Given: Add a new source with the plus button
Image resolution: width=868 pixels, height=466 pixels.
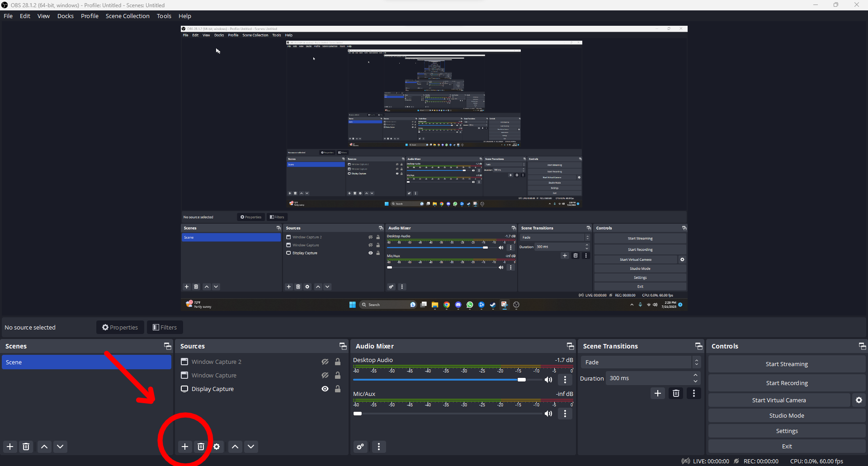Looking at the screenshot, I should point(185,447).
